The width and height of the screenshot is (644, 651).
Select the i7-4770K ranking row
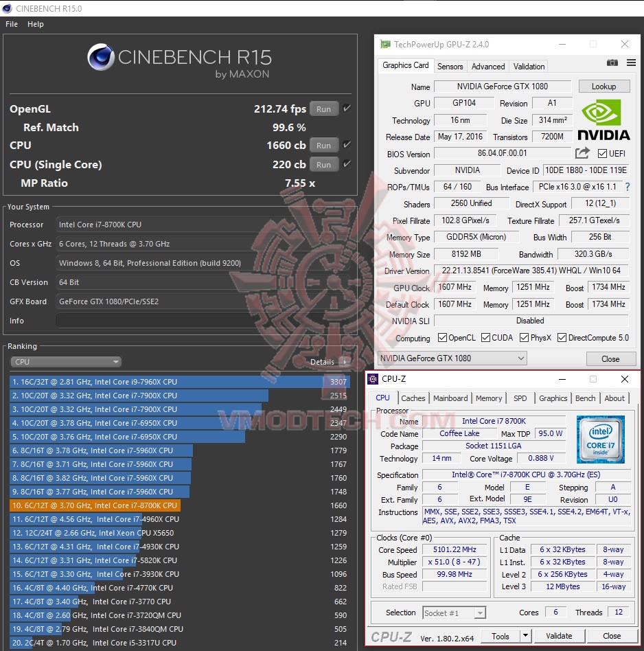[x=179, y=587]
